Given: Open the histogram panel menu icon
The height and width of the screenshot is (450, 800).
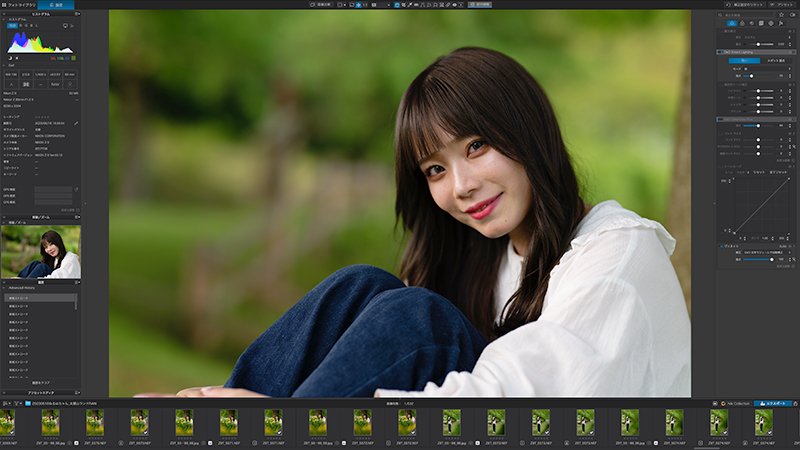Looking at the screenshot, I should (x=78, y=14).
